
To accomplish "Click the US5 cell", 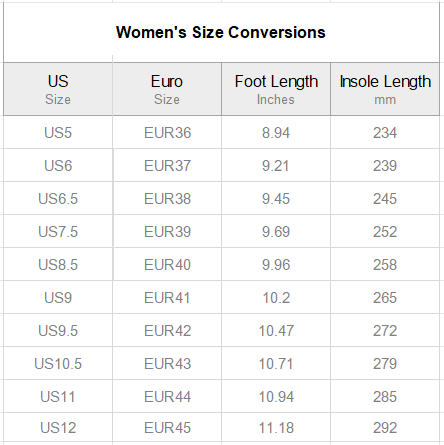I will 58,133.
